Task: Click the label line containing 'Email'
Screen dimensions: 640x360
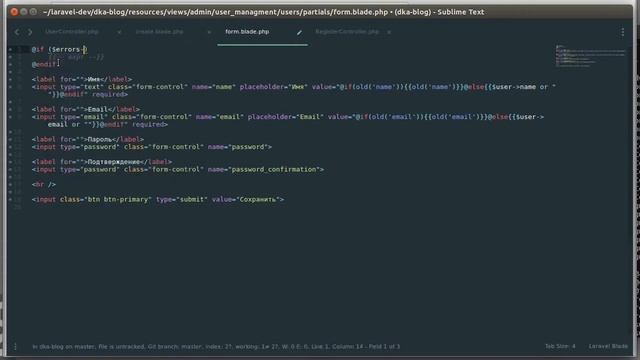Action: (86, 109)
